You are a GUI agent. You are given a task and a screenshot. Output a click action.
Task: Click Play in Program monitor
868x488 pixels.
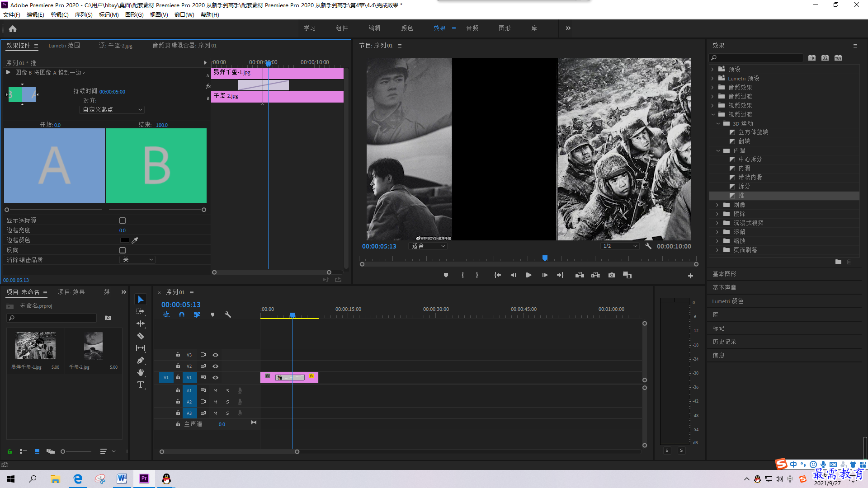coord(528,275)
